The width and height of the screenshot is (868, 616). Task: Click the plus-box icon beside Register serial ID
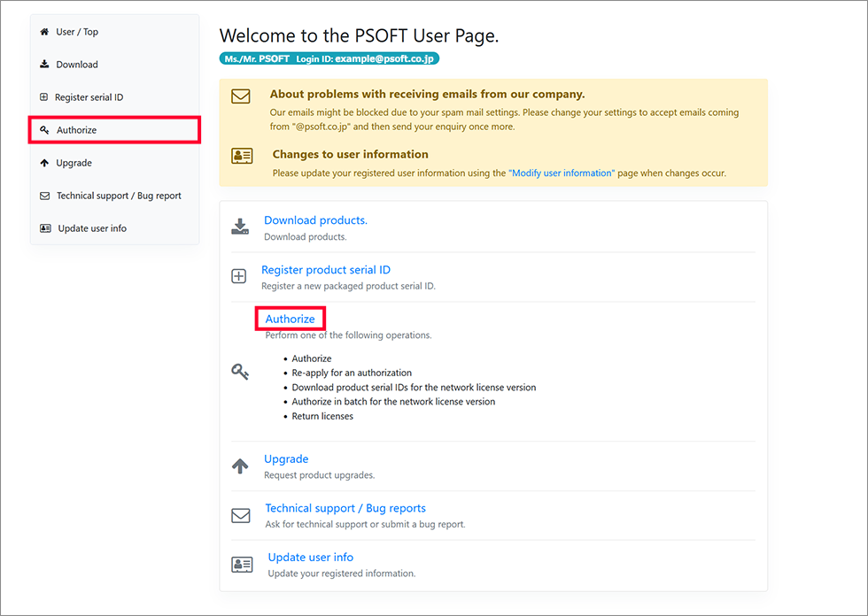44,97
